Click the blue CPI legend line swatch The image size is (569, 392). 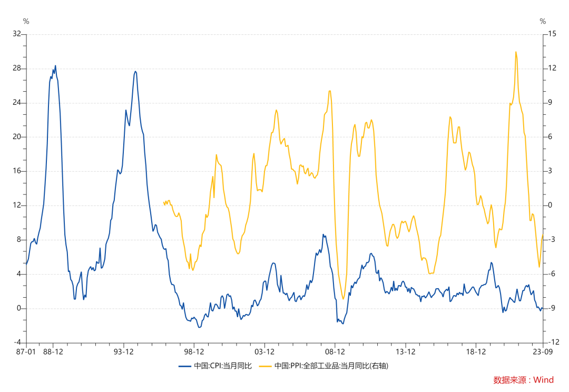185,366
